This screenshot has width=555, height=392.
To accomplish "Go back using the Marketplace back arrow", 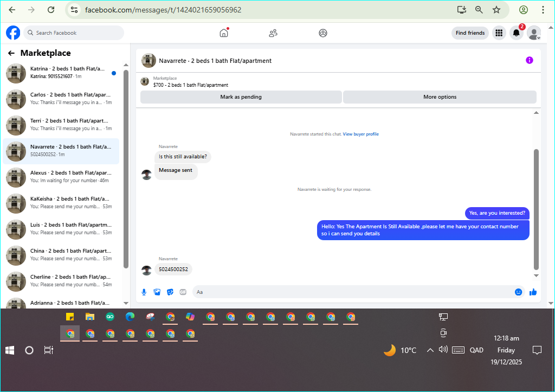I will [11, 53].
